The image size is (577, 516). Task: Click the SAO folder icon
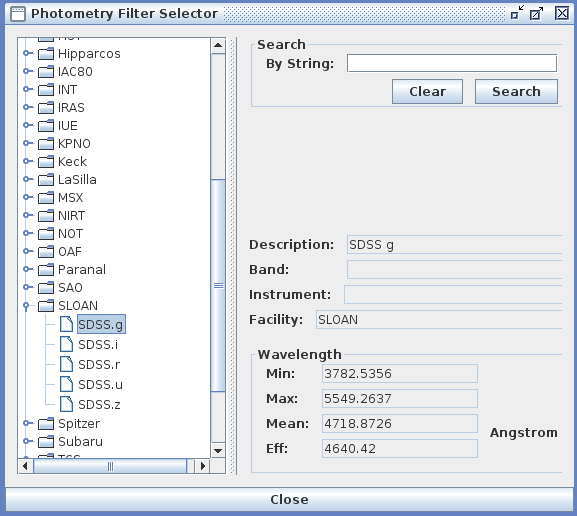[46, 288]
